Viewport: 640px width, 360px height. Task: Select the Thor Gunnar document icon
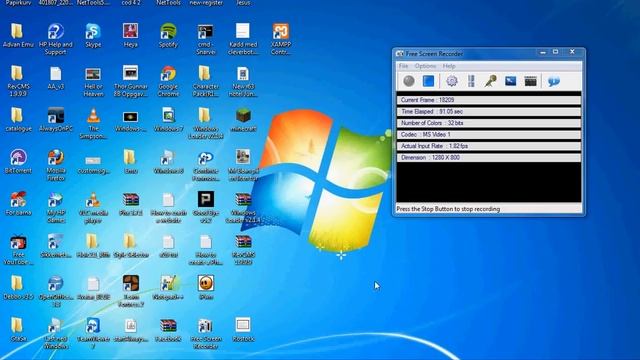pos(131,81)
